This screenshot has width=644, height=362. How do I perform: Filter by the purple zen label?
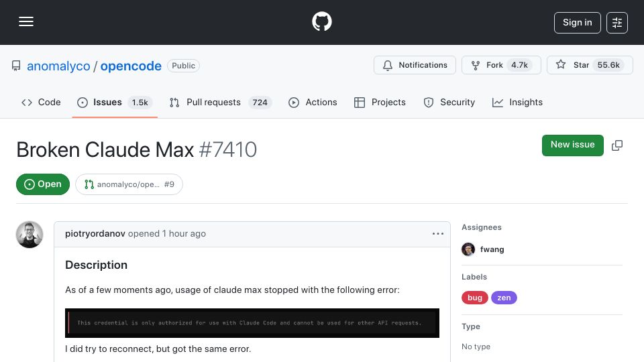click(x=504, y=298)
